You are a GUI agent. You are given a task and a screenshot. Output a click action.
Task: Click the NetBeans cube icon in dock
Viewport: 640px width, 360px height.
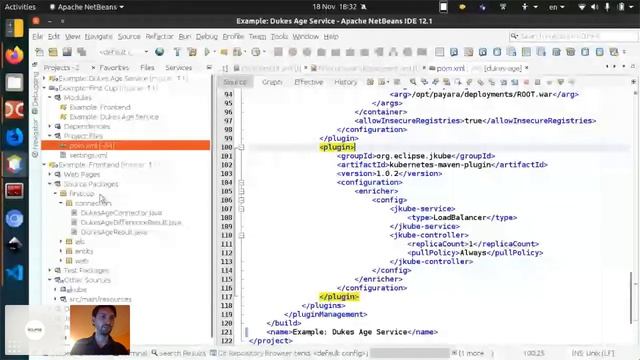(x=14, y=164)
